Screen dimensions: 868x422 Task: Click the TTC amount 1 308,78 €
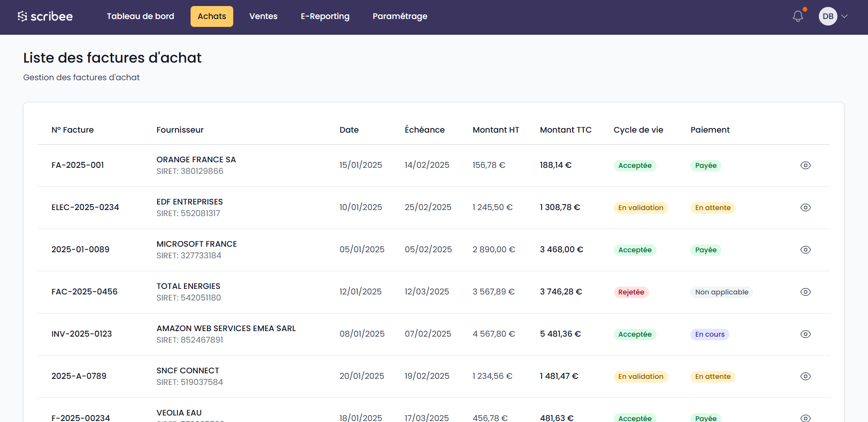(560, 207)
